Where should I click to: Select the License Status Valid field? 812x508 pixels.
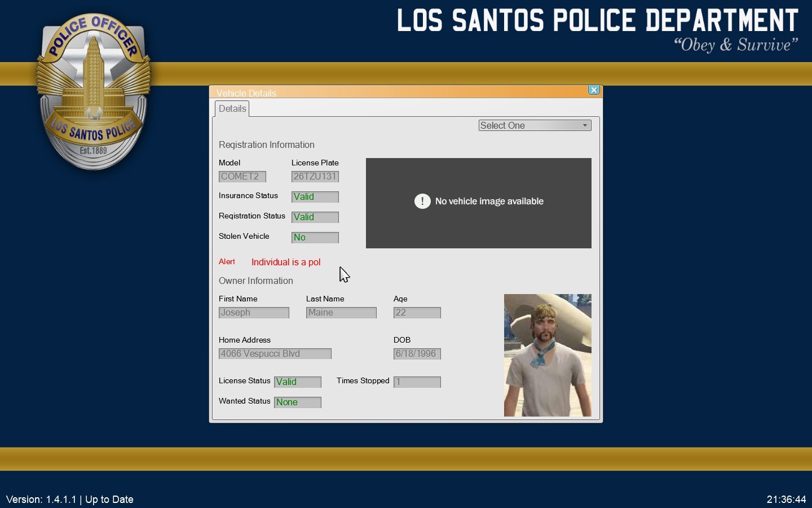pyautogui.click(x=298, y=382)
